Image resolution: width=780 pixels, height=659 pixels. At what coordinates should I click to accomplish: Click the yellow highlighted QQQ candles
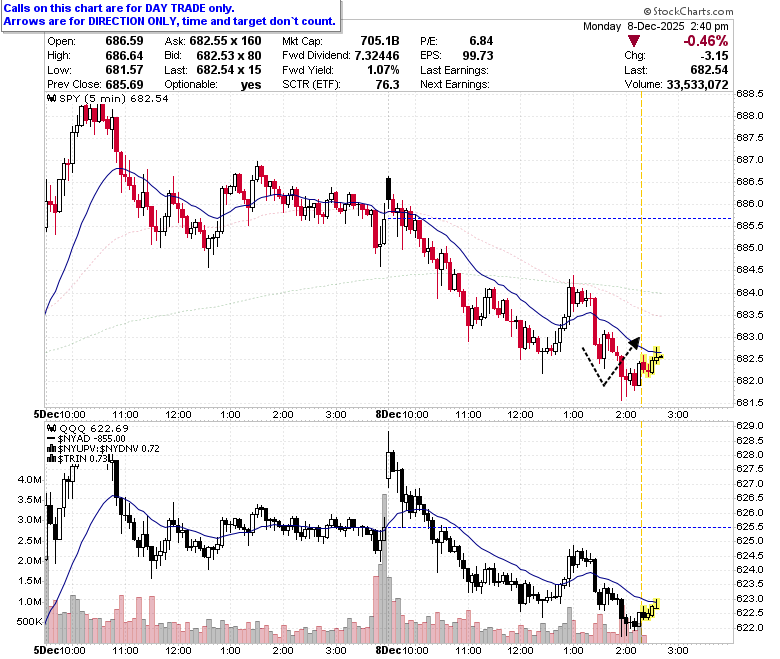tap(649, 609)
